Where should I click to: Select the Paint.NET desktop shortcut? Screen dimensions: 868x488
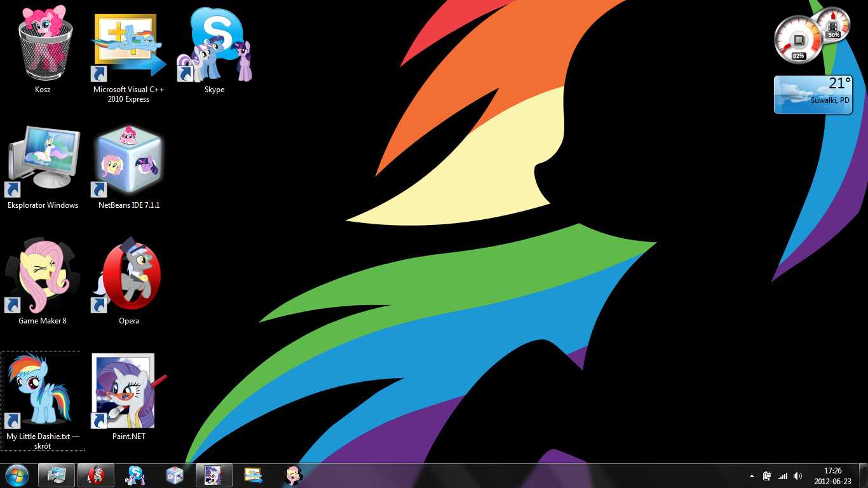(128, 392)
